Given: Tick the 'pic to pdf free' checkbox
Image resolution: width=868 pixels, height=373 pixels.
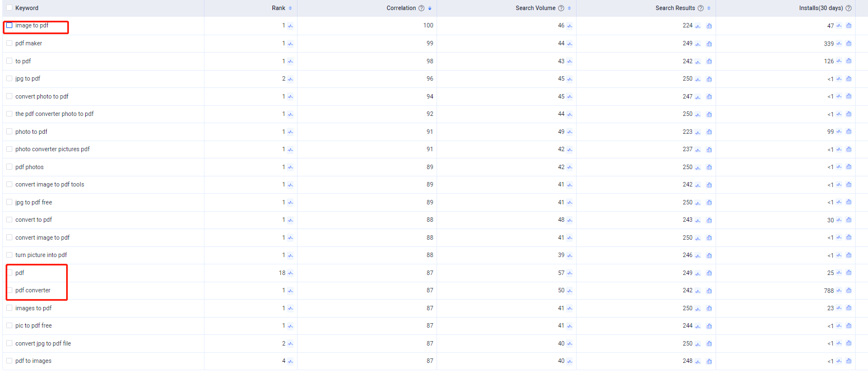Looking at the screenshot, I should pyautogui.click(x=9, y=325).
